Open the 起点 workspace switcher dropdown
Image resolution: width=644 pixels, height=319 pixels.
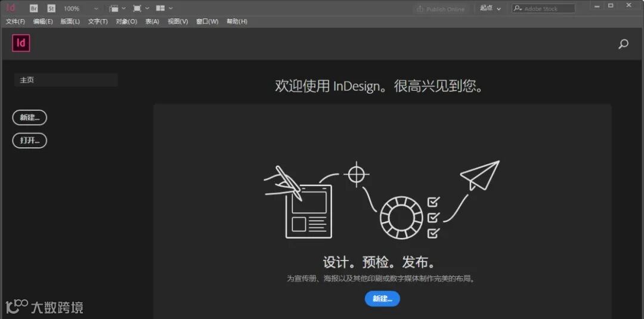[x=490, y=8]
